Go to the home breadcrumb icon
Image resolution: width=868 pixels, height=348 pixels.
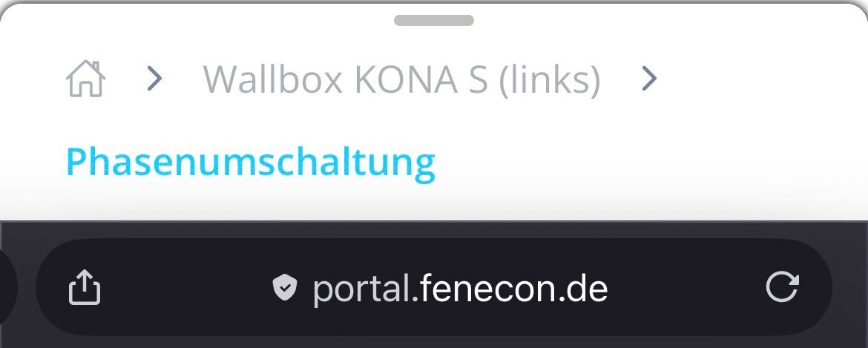86,79
